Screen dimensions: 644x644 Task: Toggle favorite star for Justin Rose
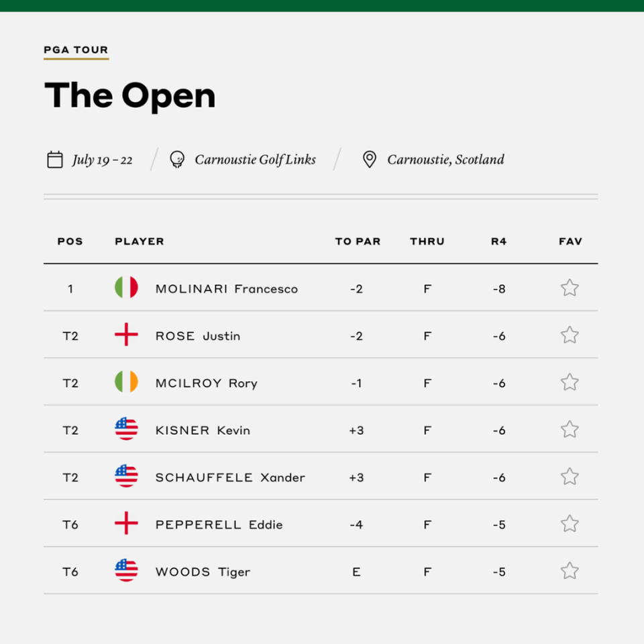tap(570, 335)
